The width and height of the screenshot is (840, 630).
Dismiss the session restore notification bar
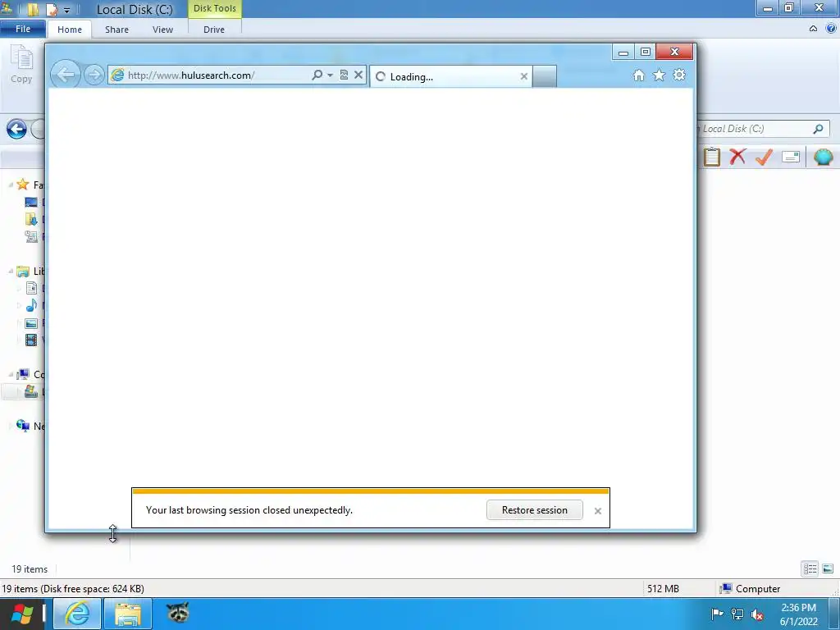click(x=598, y=511)
